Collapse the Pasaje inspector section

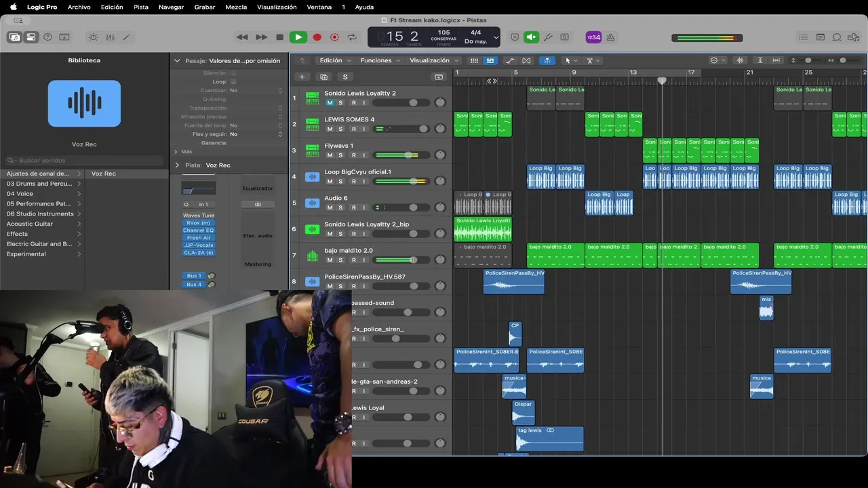177,60
